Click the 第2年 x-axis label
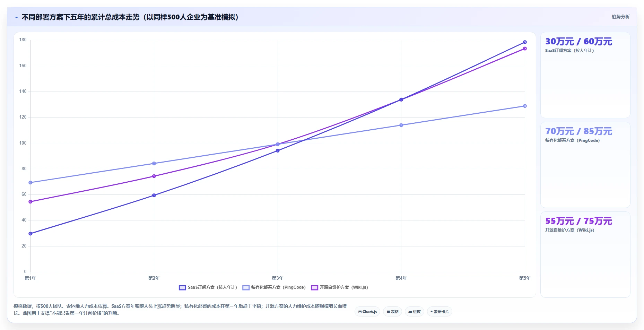The width and height of the screenshot is (644, 330). coord(154,278)
